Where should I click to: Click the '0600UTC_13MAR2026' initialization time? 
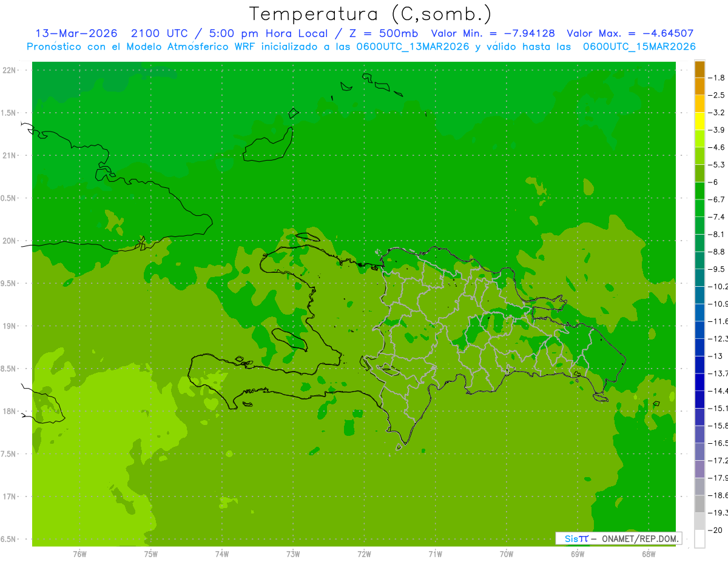[x=413, y=47]
